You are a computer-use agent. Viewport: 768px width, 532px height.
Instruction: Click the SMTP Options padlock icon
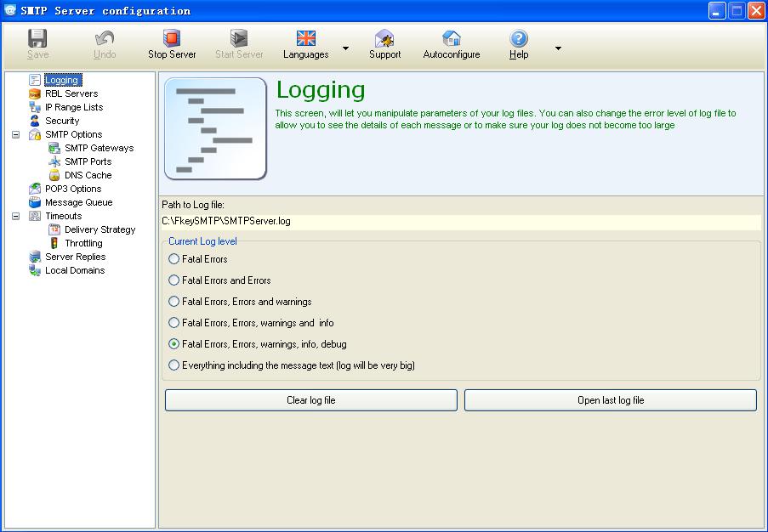(34, 134)
